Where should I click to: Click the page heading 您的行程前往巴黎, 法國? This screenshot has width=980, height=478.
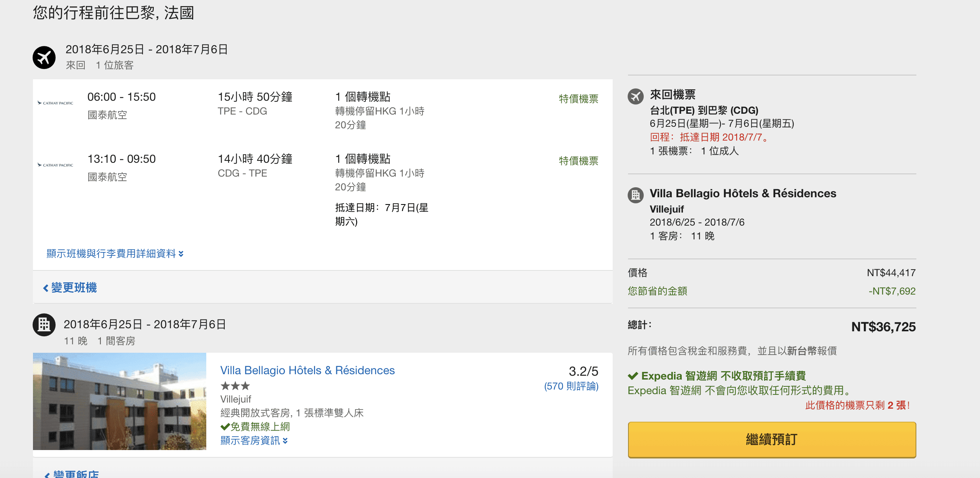click(113, 13)
